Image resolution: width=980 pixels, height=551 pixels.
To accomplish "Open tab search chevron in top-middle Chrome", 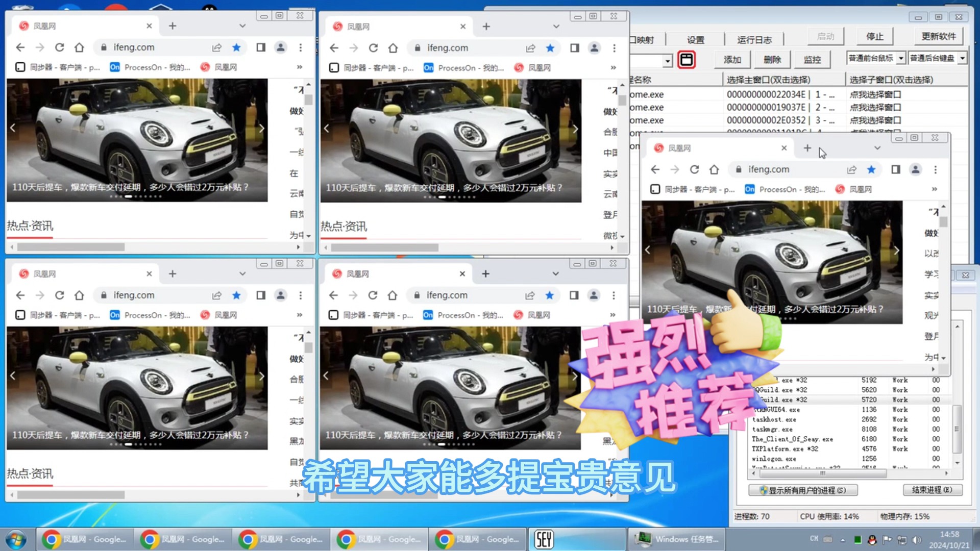I will 556,27.
